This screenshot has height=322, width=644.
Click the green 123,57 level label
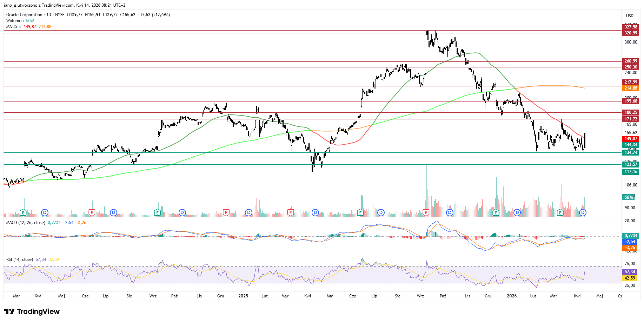pyautogui.click(x=631, y=164)
